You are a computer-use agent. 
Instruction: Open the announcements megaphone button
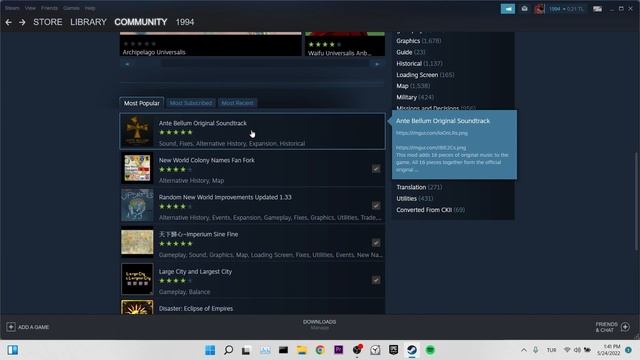click(508, 9)
